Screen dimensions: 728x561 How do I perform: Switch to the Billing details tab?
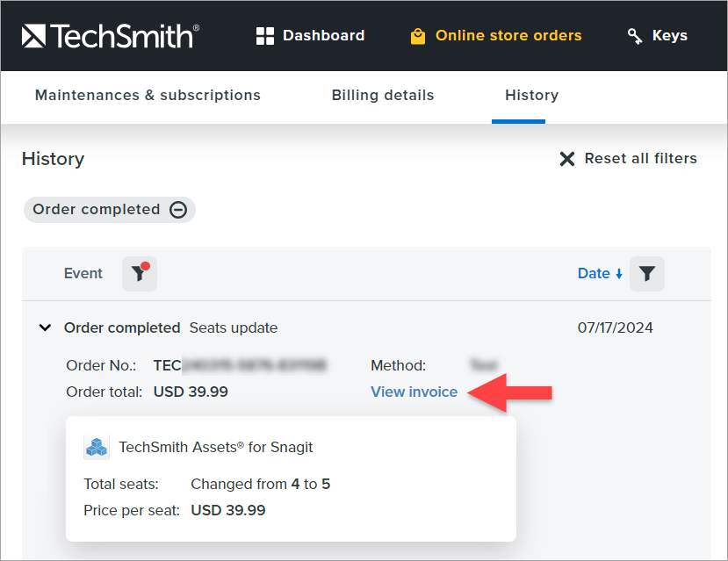tap(383, 95)
